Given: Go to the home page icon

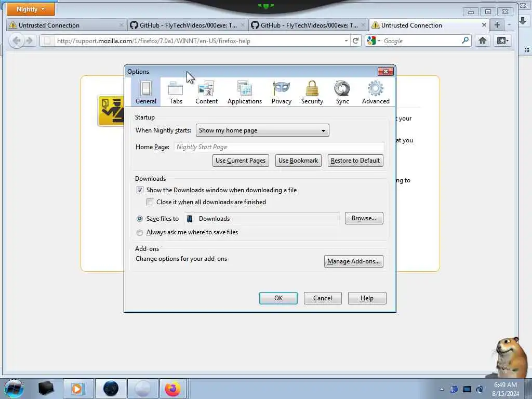Looking at the screenshot, I should click(483, 41).
